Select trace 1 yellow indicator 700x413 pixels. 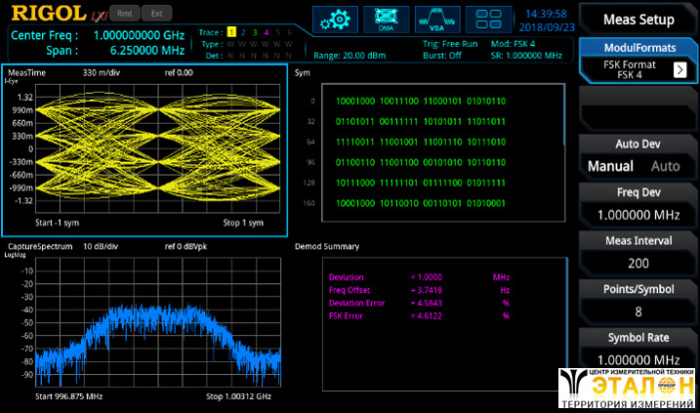pyautogui.click(x=230, y=33)
